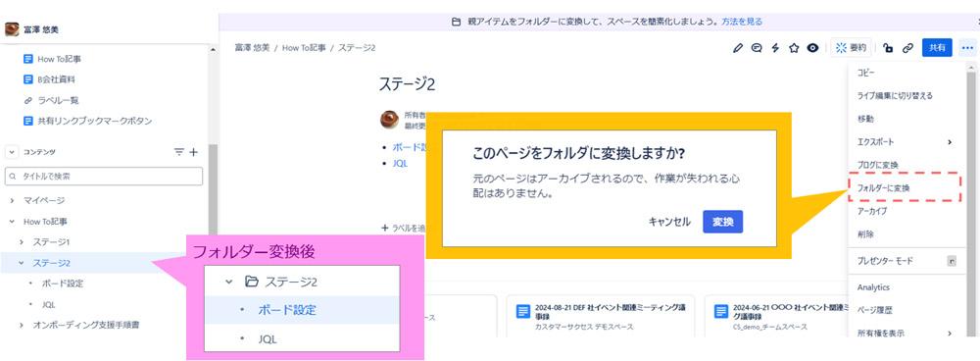Open the inline comments icon

pyautogui.click(x=757, y=48)
